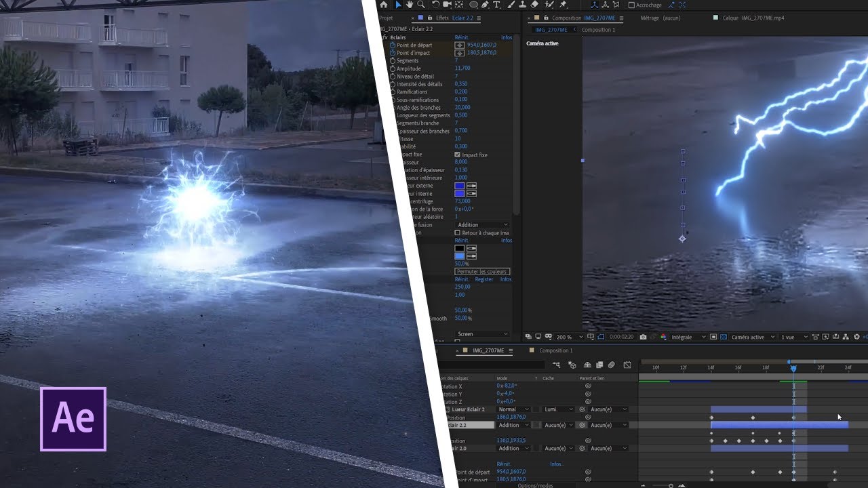Click the Register link in effects panel

pos(484,279)
